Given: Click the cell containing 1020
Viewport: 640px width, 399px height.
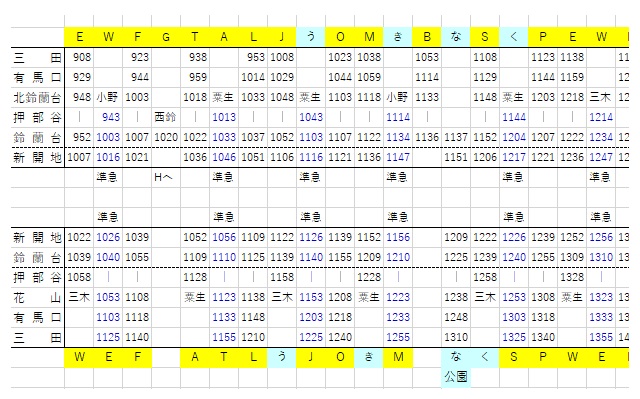Looking at the screenshot, I should [x=166, y=137].
